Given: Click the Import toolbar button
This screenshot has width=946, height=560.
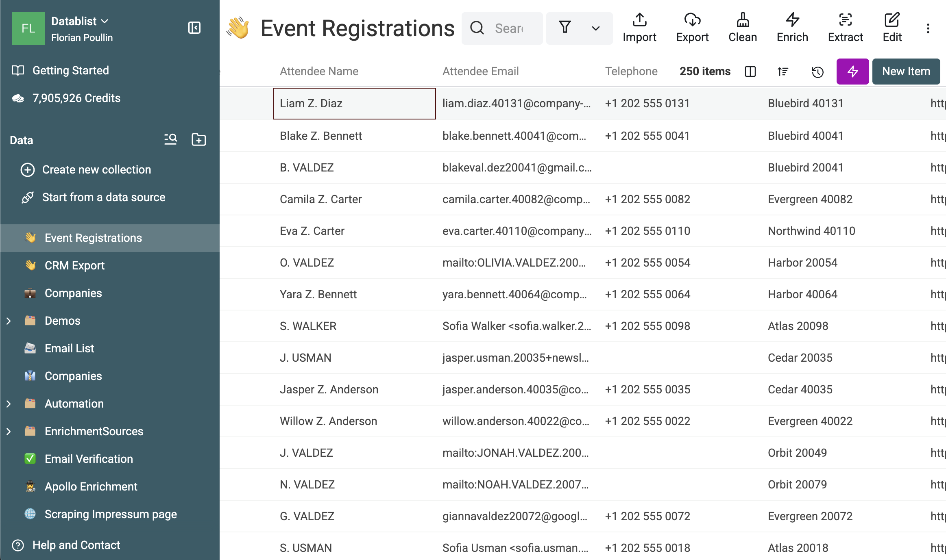Looking at the screenshot, I should pyautogui.click(x=639, y=28).
